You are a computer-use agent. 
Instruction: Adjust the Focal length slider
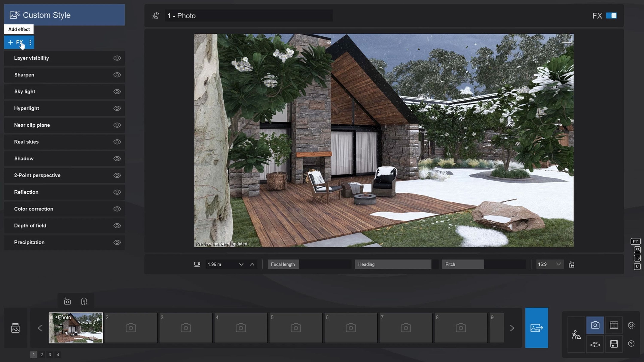pos(309,264)
